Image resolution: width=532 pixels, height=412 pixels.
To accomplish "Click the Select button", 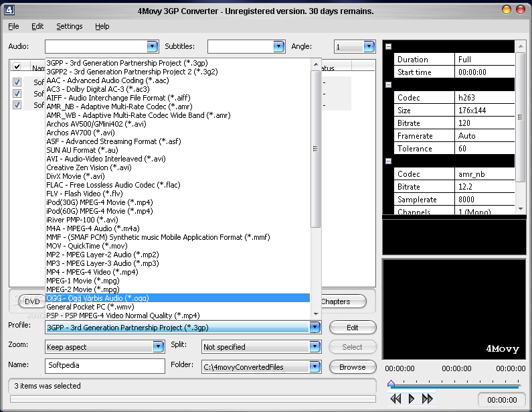I will (x=353, y=347).
